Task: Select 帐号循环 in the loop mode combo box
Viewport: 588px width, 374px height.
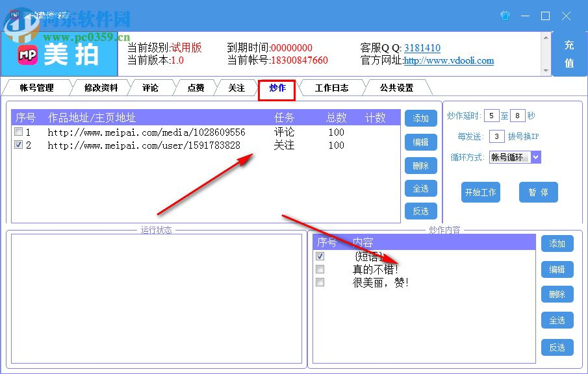Action: 510,156
